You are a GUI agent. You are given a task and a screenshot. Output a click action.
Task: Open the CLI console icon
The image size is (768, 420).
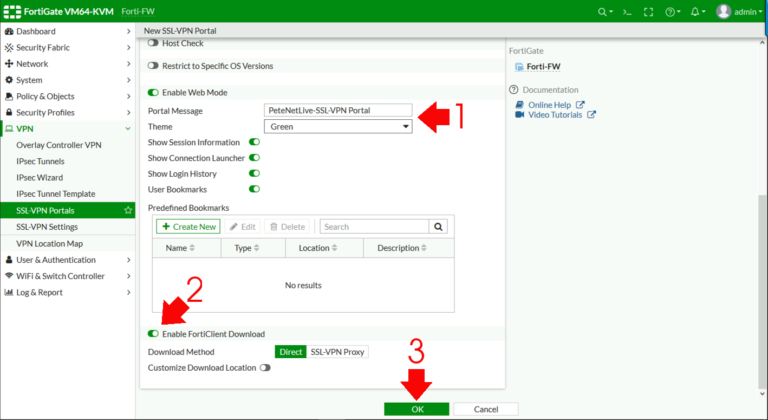point(626,12)
